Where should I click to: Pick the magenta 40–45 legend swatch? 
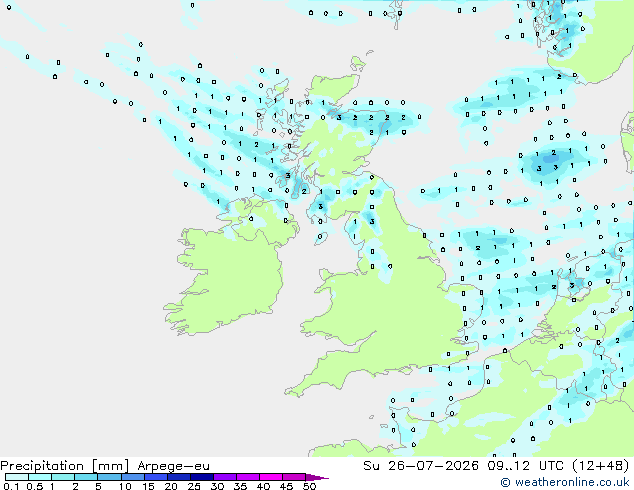271,477
